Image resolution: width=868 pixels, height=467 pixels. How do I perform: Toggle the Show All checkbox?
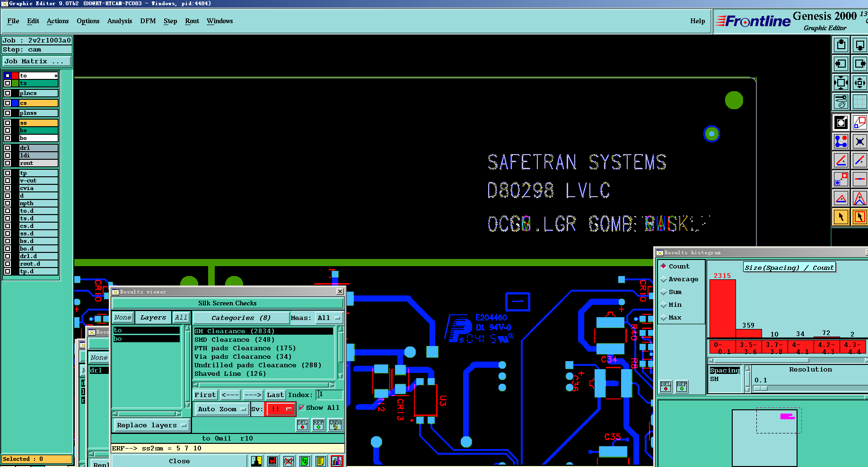tap(301, 407)
